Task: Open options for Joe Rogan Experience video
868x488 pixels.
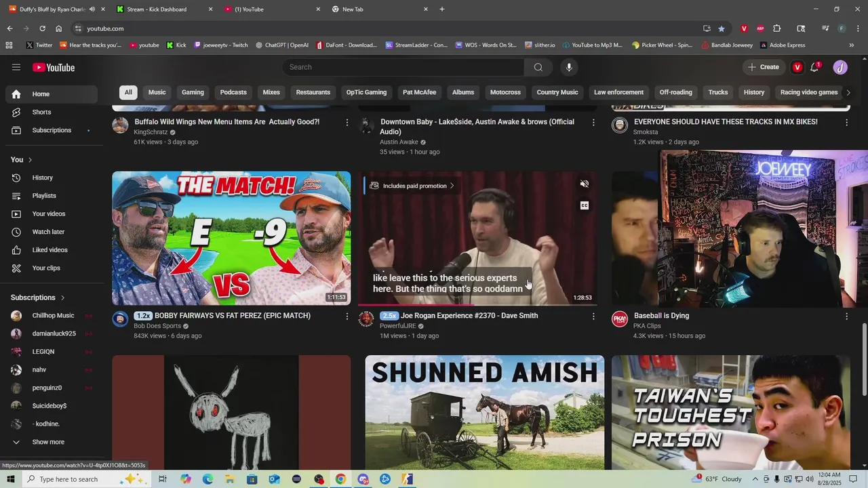Action: coord(593,316)
